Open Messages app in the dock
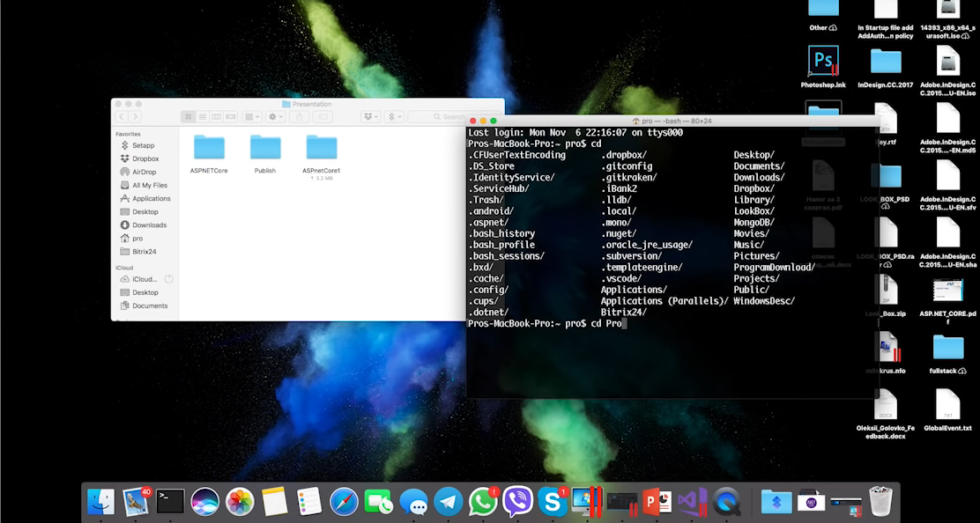The width and height of the screenshot is (980, 523). (413, 501)
